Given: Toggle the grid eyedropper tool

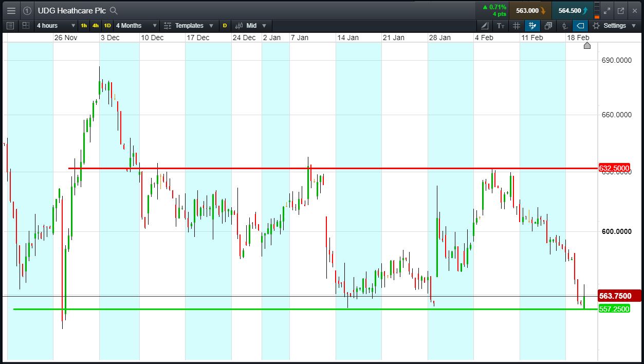Looking at the screenshot, I should pos(532,25).
